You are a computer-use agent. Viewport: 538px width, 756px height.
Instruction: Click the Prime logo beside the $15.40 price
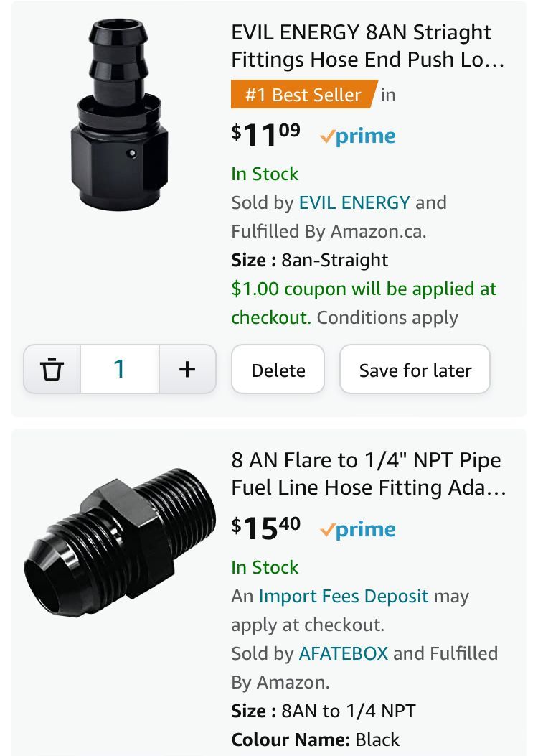(x=358, y=530)
